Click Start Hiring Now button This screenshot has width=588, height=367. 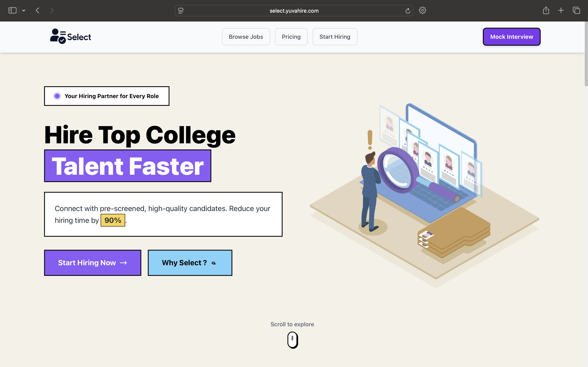[x=92, y=263]
